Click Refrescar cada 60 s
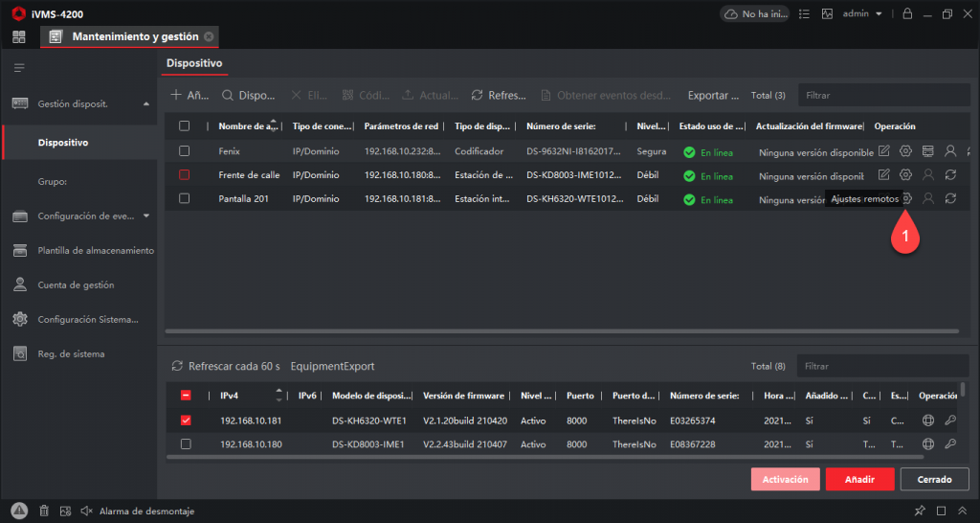 pos(226,366)
